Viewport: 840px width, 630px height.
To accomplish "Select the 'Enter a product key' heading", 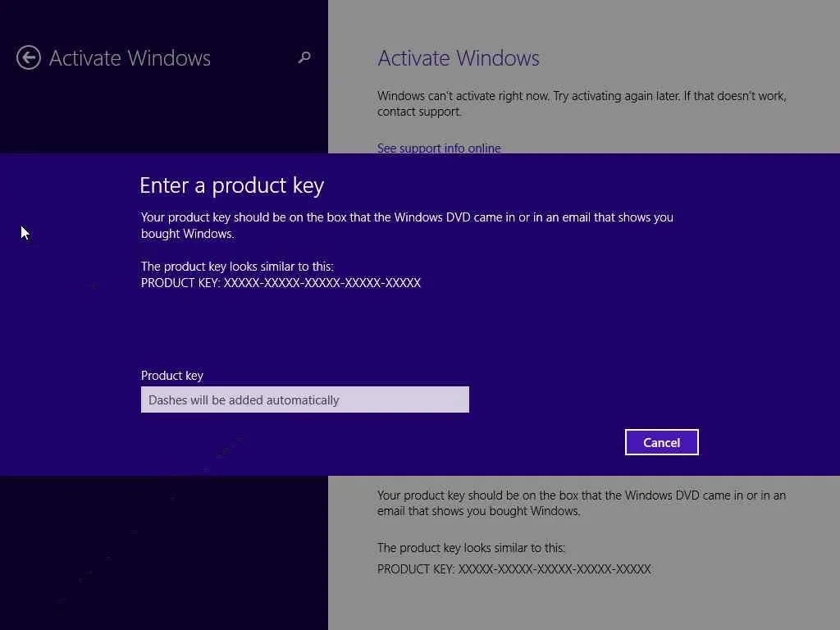I will click(231, 185).
